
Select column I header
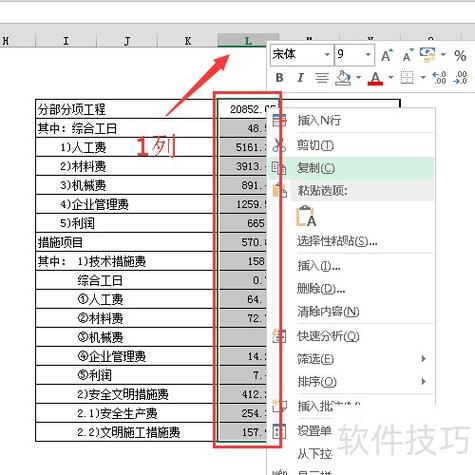pos(66,40)
